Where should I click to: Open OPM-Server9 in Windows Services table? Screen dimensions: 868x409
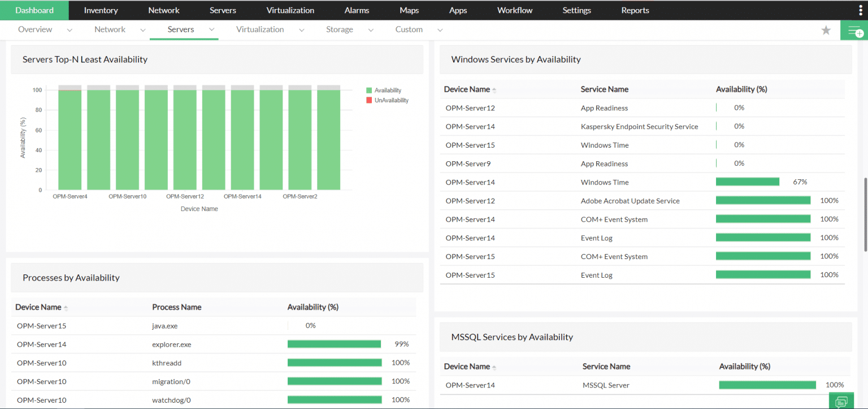point(468,163)
